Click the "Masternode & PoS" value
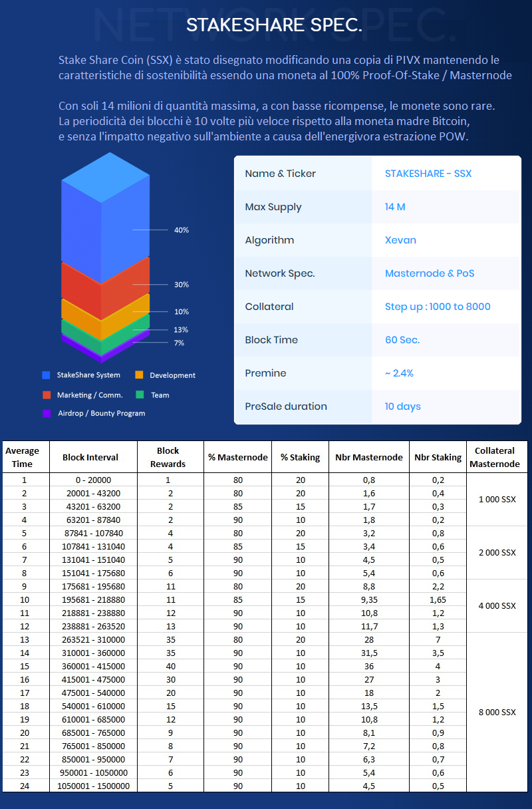Screen dimensions: 532x809 430,273
